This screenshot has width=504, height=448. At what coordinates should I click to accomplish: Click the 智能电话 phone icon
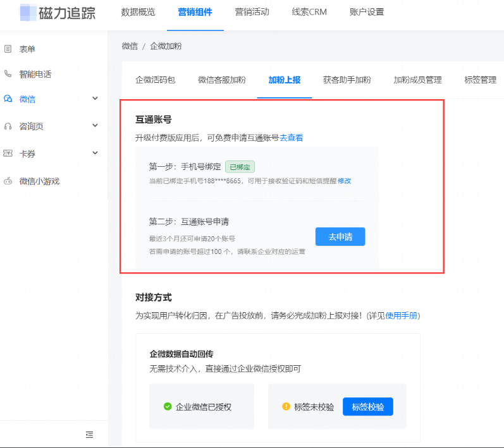tap(8, 74)
